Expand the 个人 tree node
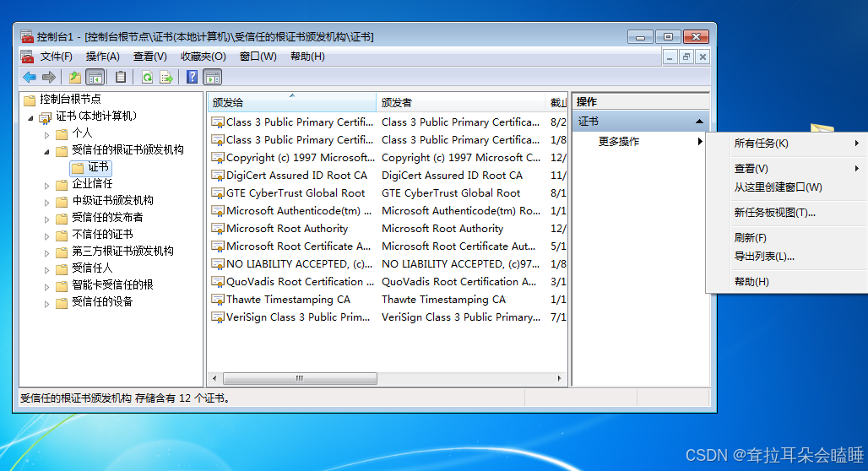The image size is (868, 471). click(x=47, y=134)
